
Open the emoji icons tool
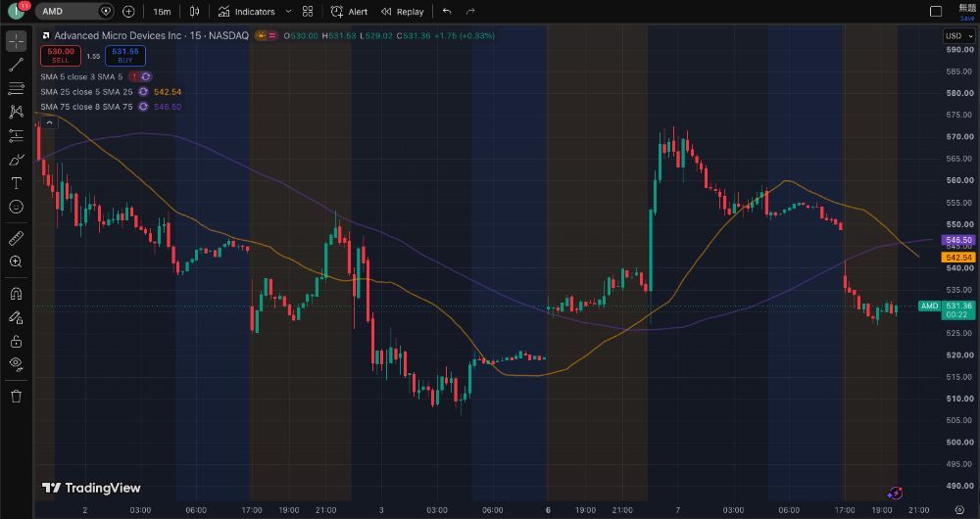[17, 207]
